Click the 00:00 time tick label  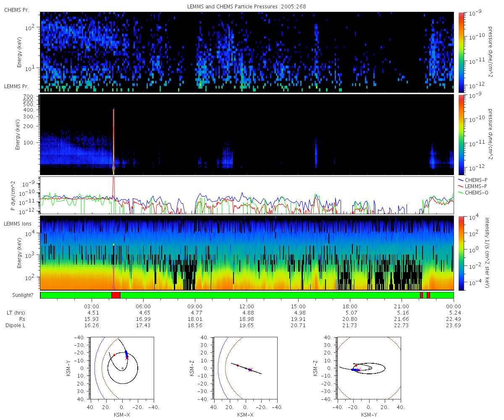[x=454, y=306]
